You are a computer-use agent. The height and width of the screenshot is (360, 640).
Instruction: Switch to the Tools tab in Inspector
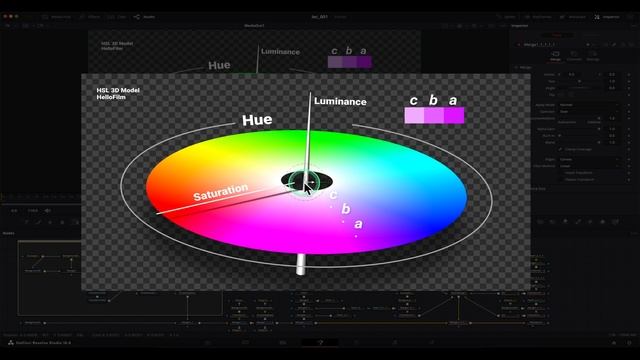558,36
